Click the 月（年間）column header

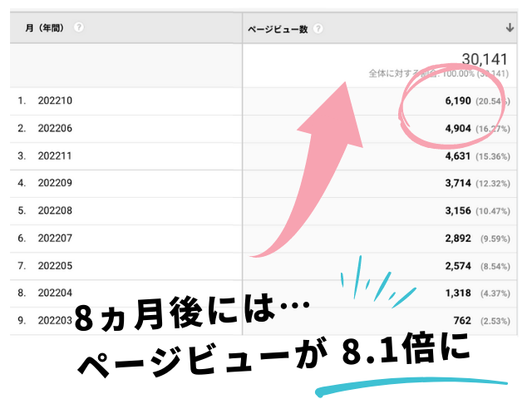(x=126, y=27)
